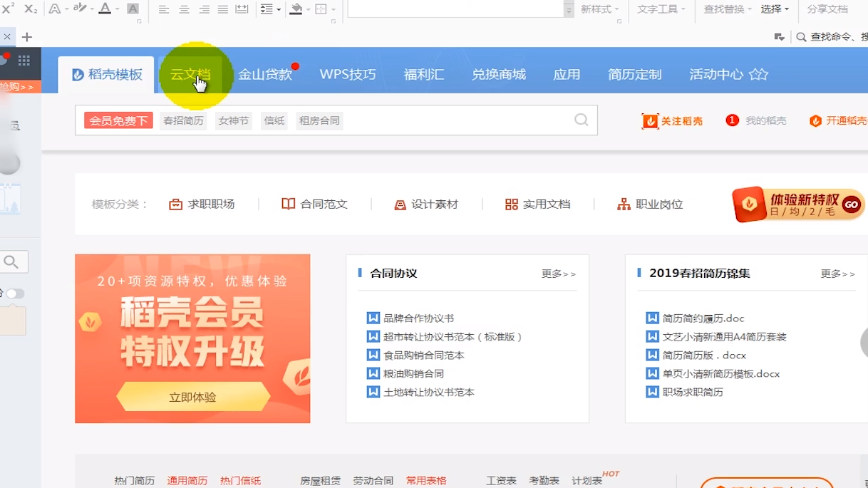Screen dimensions: 868x488
Task: Open the 文字工具 dropdown
Action: point(661,9)
